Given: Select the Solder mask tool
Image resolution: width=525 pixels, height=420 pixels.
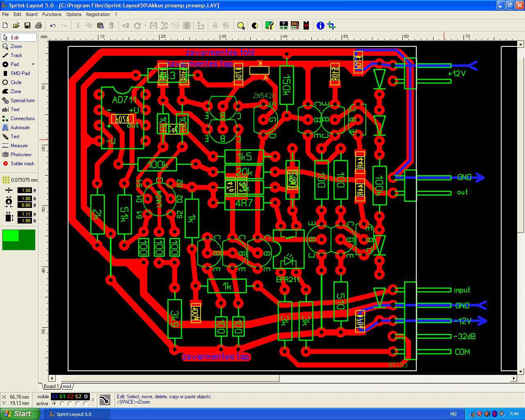Looking at the screenshot, I should 19,164.
